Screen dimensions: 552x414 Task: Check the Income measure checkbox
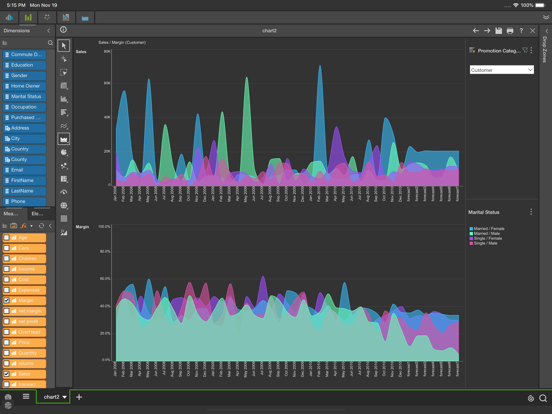(x=6, y=269)
